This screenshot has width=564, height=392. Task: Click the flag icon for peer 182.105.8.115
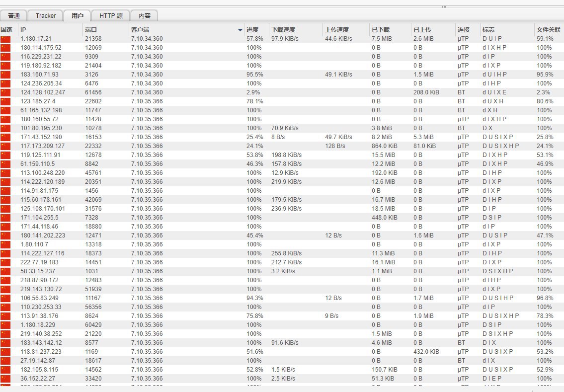tap(5, 370)
